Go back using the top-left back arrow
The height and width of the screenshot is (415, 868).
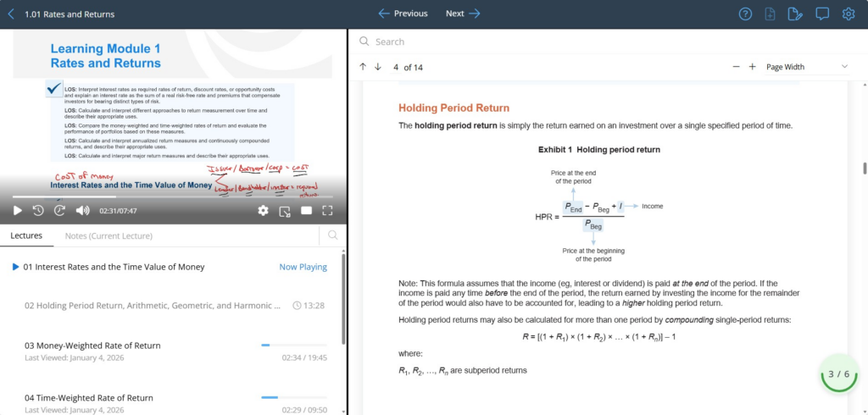[11, 14]
